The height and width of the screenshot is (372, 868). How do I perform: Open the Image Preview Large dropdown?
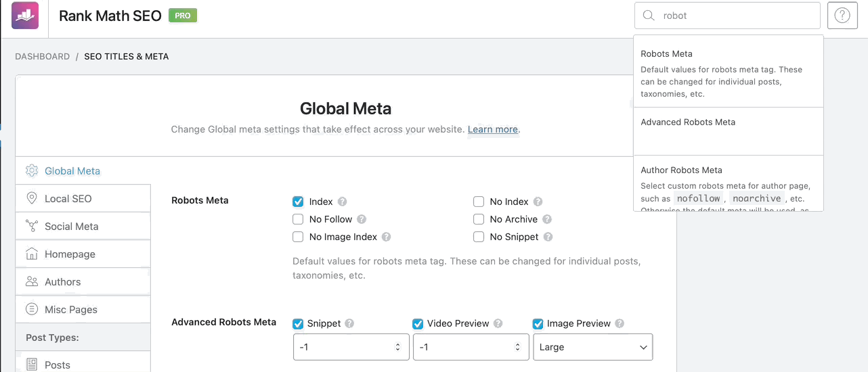pyautogui.click(x=592, y=347)
